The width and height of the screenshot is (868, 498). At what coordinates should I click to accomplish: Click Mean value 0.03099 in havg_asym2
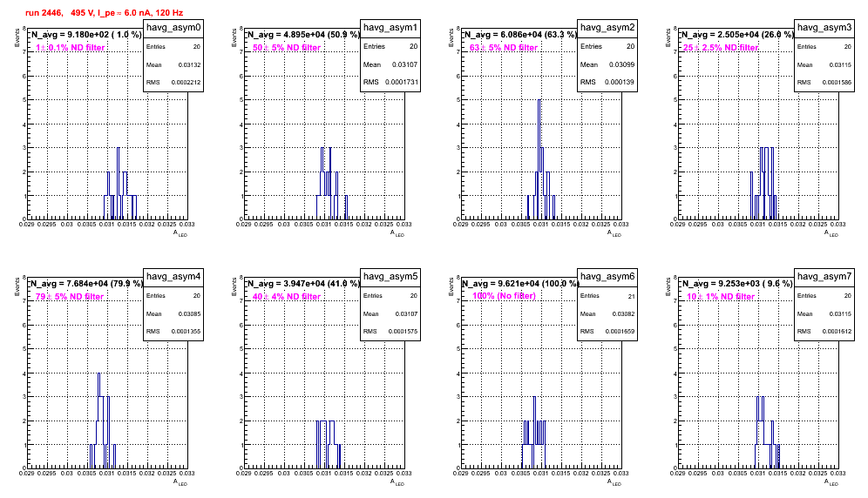point(622,64)
